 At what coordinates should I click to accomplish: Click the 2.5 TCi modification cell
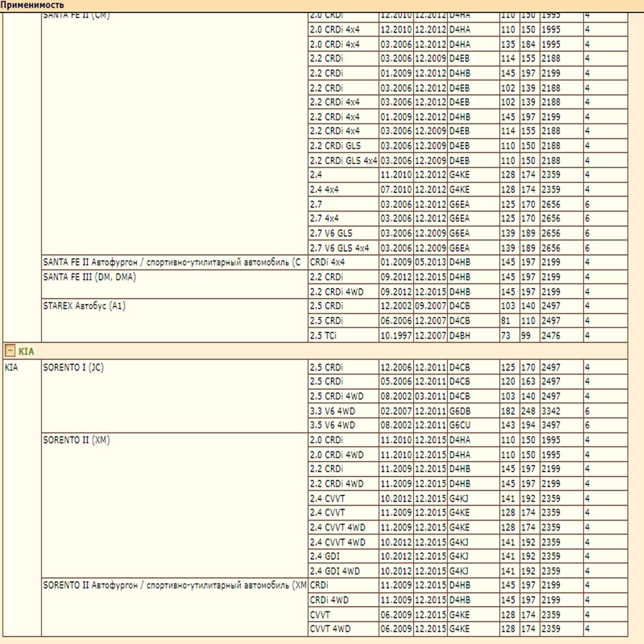pyautogui.click(x=323, y=335)
